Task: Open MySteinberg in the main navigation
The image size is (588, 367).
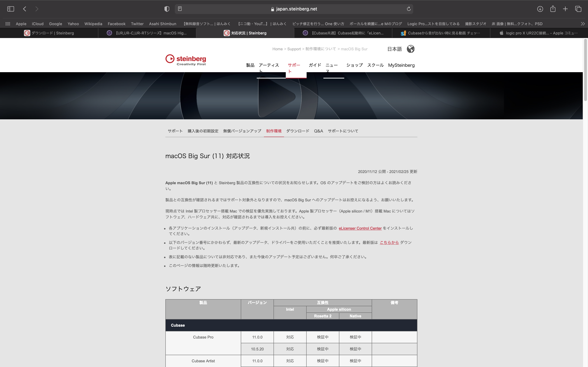Action: pos(401,65)
